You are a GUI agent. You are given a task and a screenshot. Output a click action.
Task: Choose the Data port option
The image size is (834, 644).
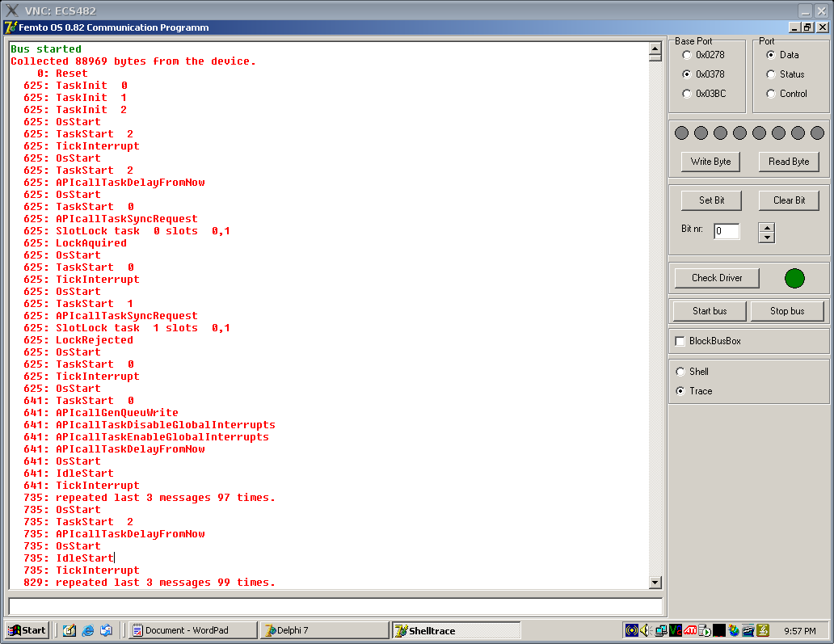point(771,55)
